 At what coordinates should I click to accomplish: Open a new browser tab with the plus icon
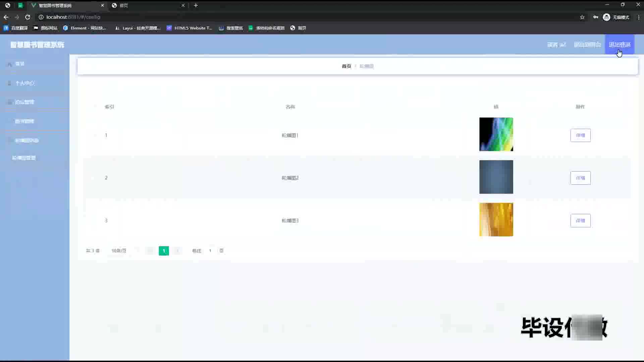[196, 5]
